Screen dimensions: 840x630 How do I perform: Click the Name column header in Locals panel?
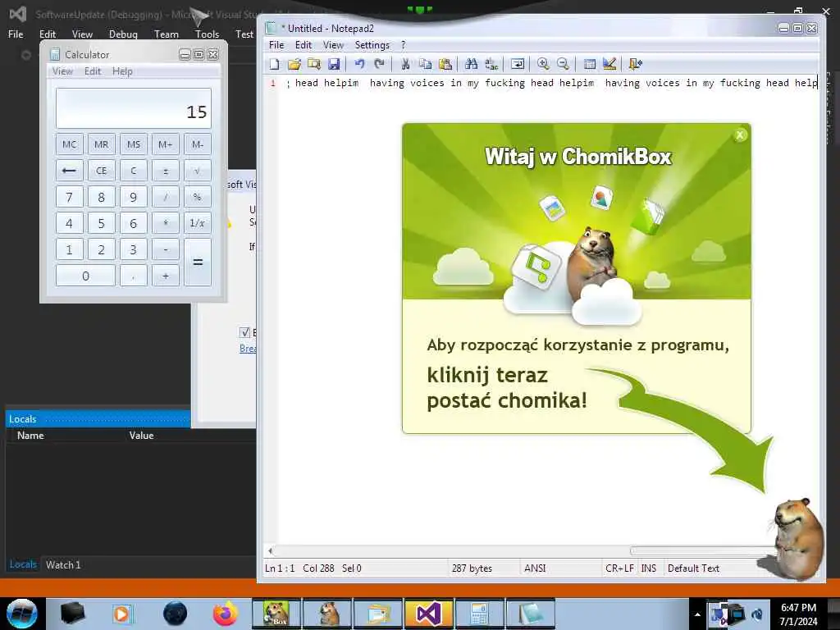pyautogui.click(x=30, y=436)
